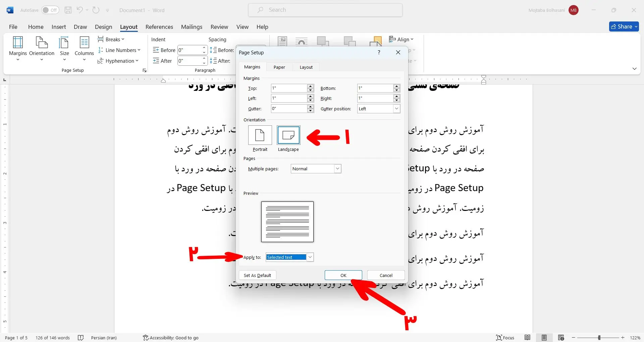Switch to the References tab
The width and height of the screenshot is (644, 342).
159,27
